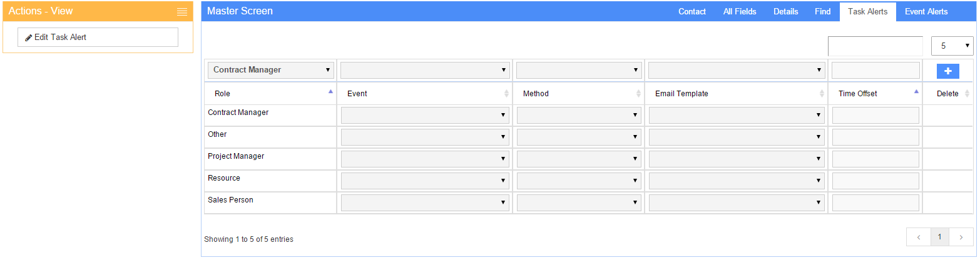Go to next page arrow
Screen dimensions: 980x260
pos(961,237)
